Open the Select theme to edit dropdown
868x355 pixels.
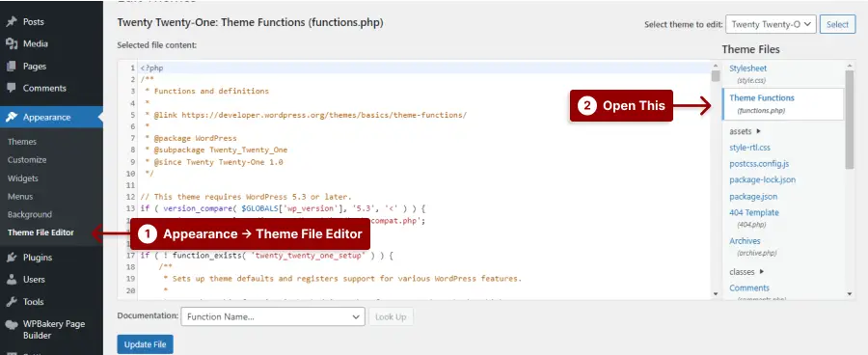coord(772,24)
